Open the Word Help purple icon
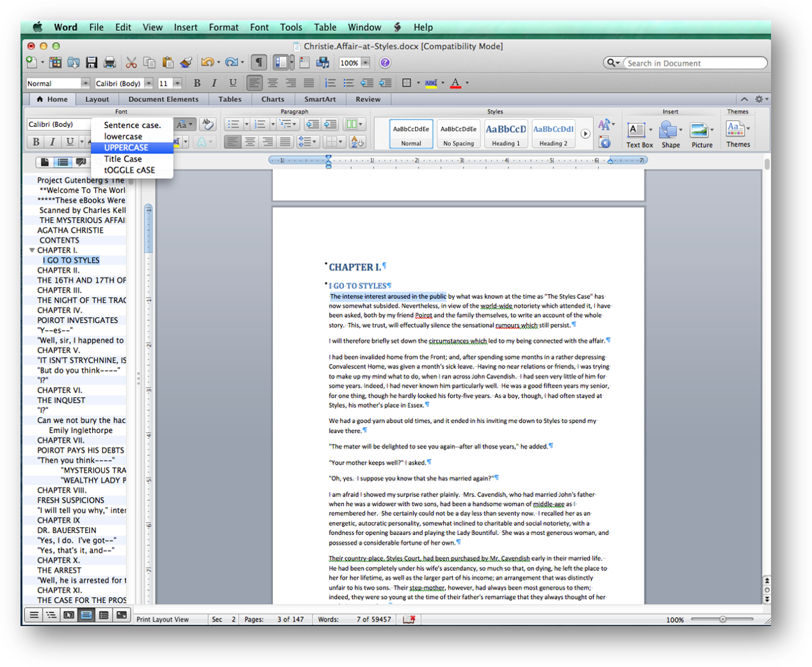 click(385, 63)
